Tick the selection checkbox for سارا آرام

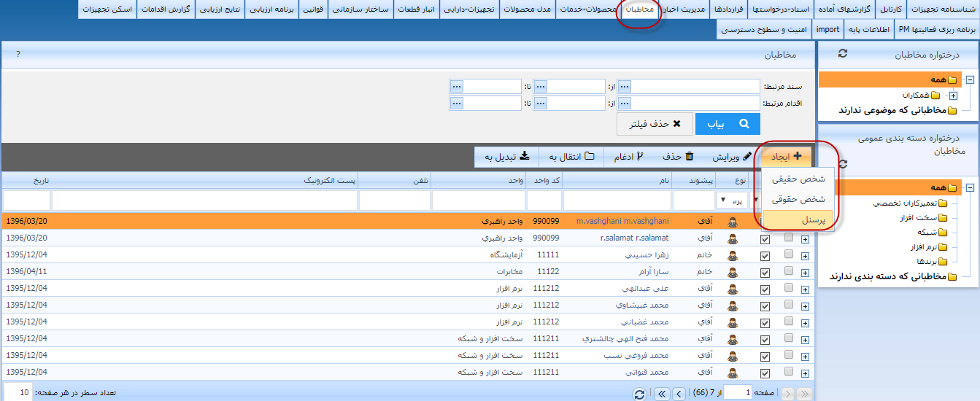point(789,271)
